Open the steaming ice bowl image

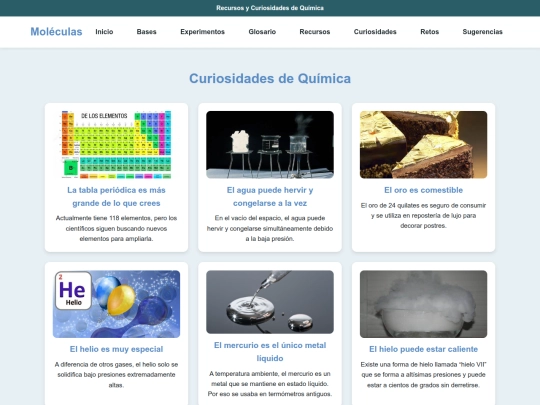(424, 304)
